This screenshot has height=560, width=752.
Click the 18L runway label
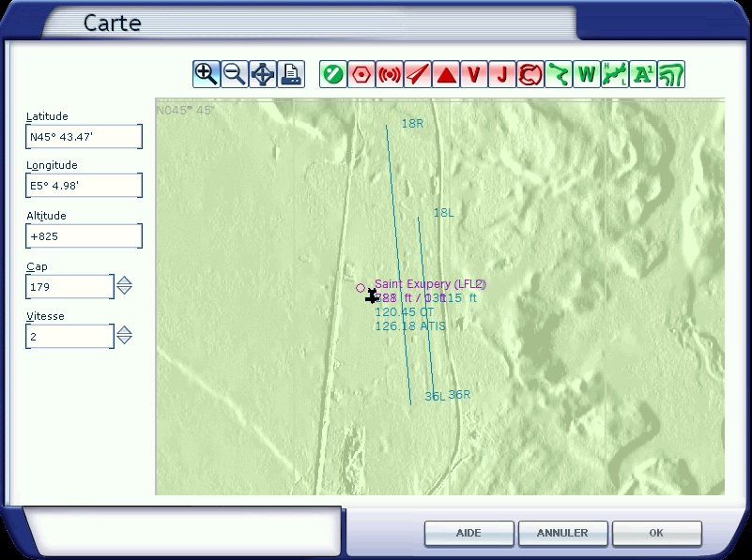pos(444,213)
